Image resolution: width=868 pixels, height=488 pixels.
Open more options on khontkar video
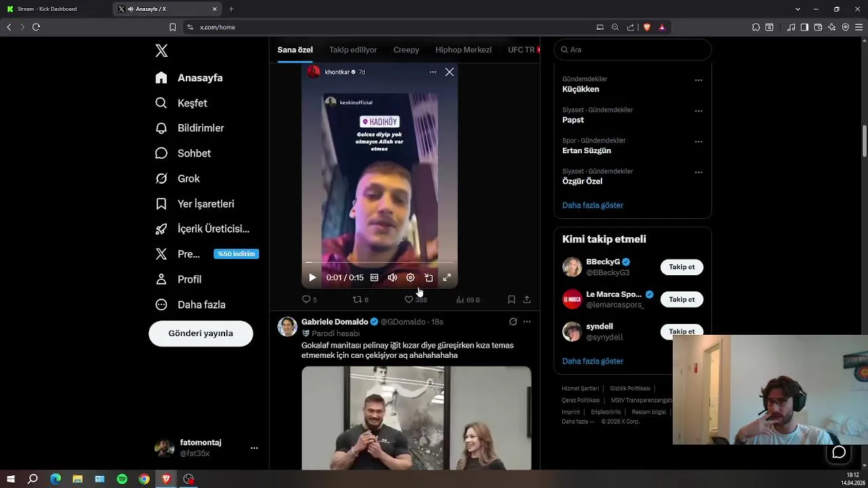click(433, 72)
